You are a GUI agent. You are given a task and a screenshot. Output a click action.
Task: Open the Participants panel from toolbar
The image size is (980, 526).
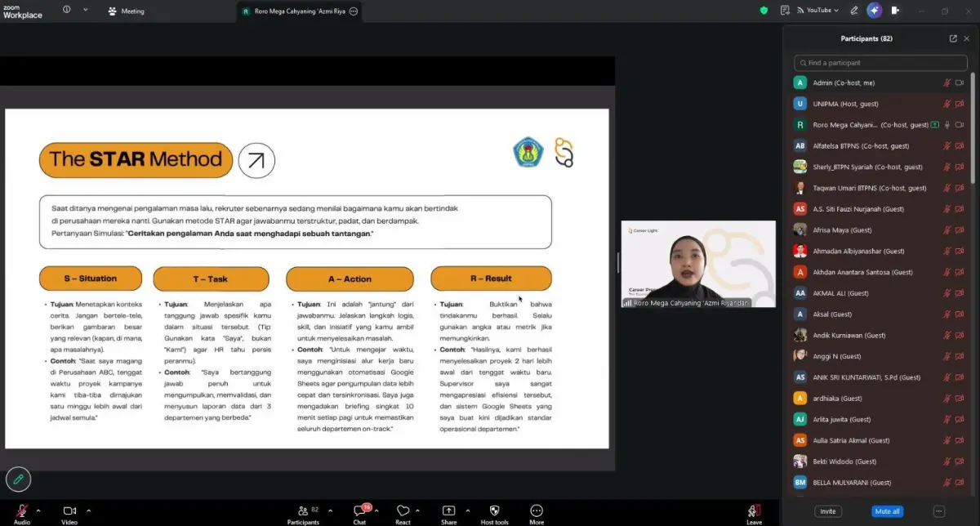click(x=303, y=514)
